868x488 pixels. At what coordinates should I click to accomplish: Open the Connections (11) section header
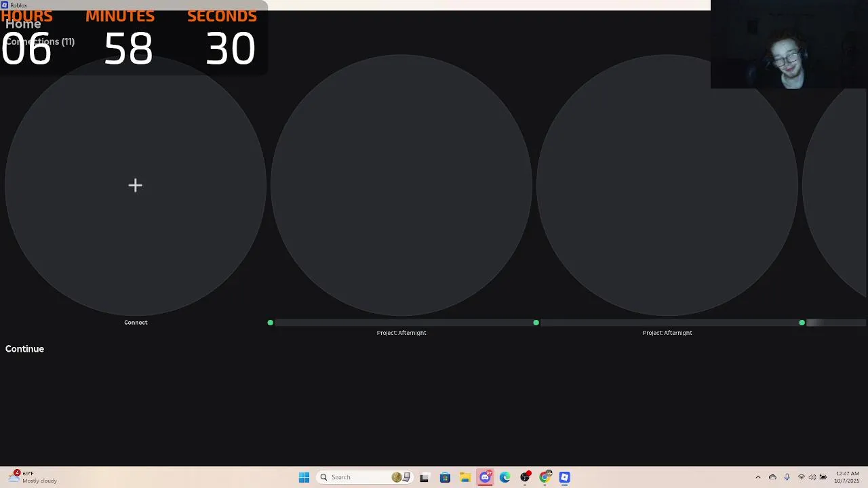coord(40,41)
